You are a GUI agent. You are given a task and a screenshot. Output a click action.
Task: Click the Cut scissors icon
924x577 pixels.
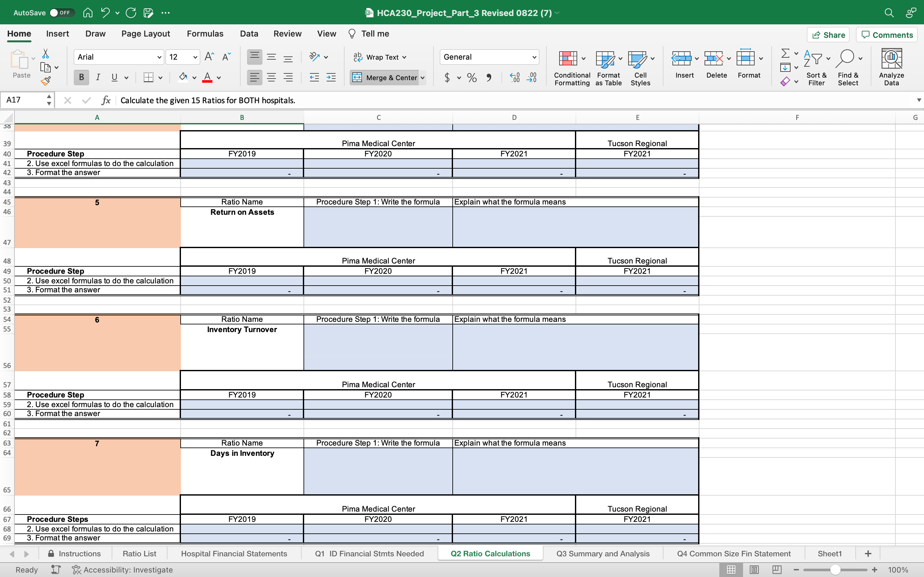click(x=46, y=54)
